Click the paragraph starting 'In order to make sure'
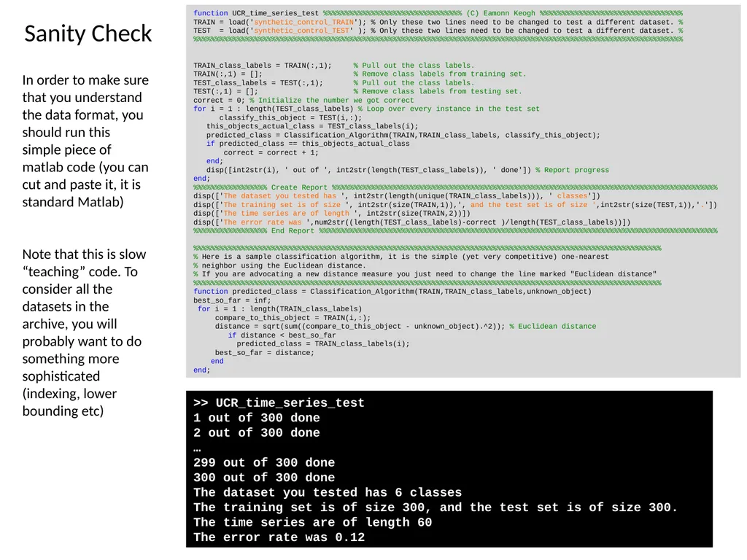747x560 pixels. [85, 141]
